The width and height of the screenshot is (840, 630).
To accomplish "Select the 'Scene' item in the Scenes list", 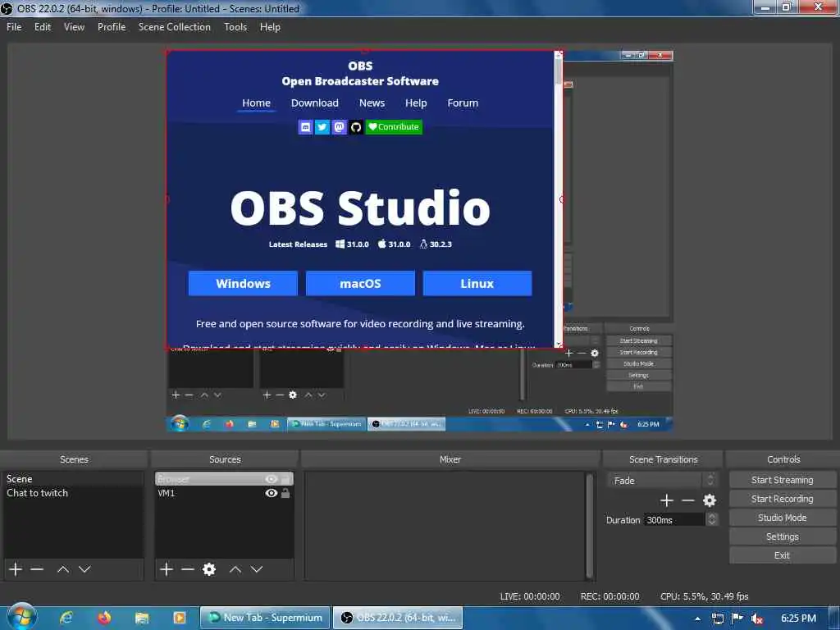I will [73, 479].
